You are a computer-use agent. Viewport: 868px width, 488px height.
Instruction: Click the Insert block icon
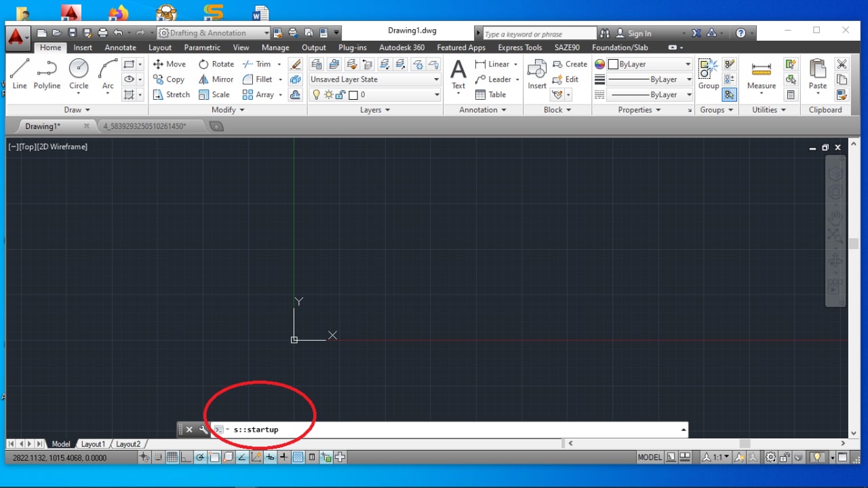click(537, 73)
